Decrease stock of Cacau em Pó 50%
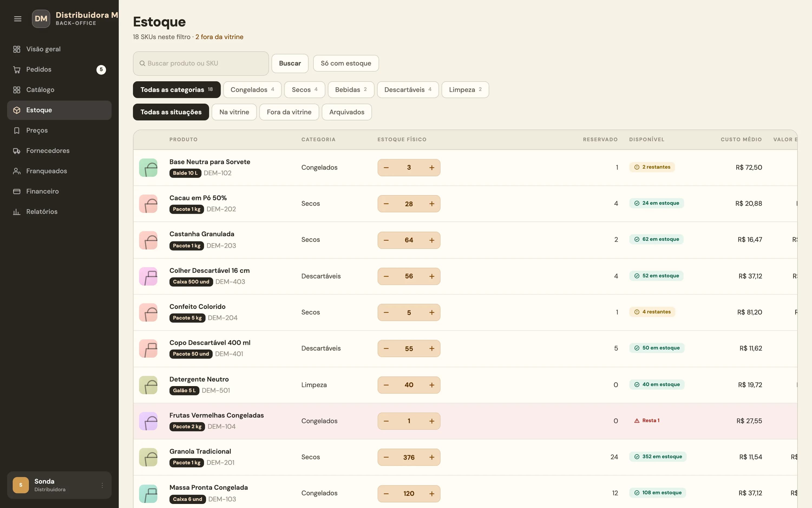 click(386, 204)
